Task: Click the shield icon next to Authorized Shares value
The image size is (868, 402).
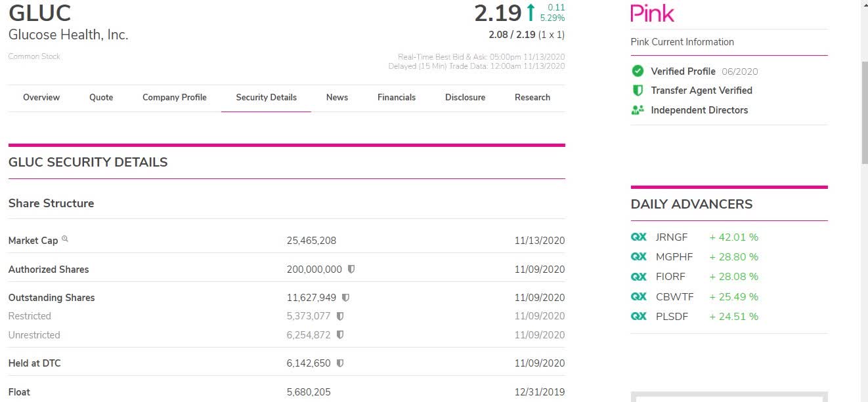Action: (x=351, y=270)
